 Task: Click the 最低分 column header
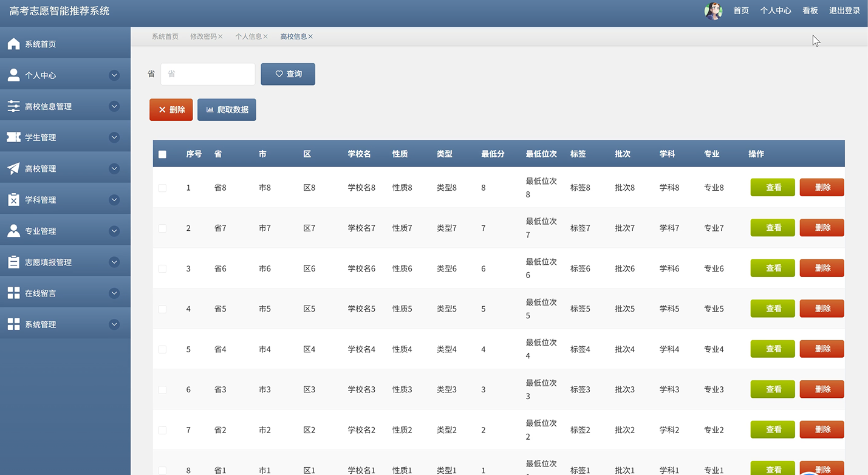pyautogui.click(x=493, y=154)
